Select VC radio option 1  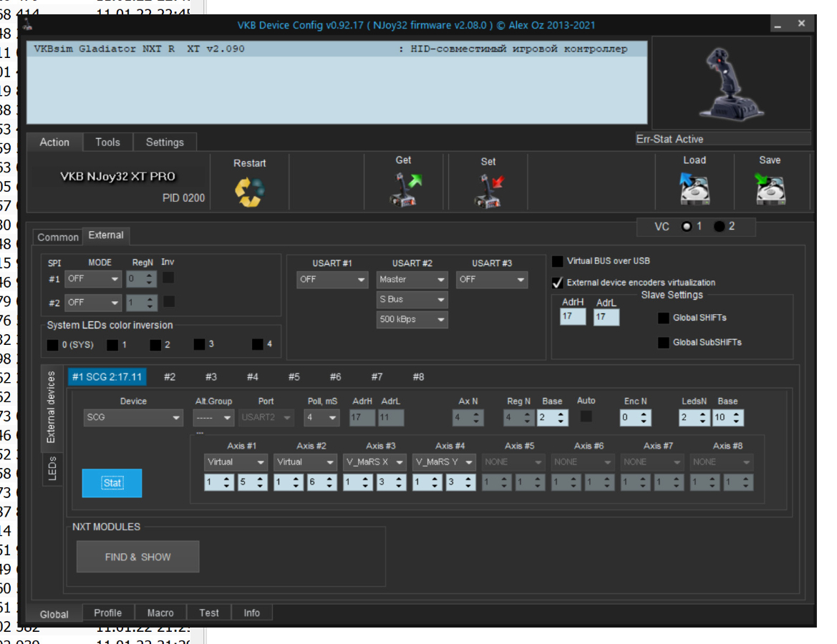coord(687,226)
